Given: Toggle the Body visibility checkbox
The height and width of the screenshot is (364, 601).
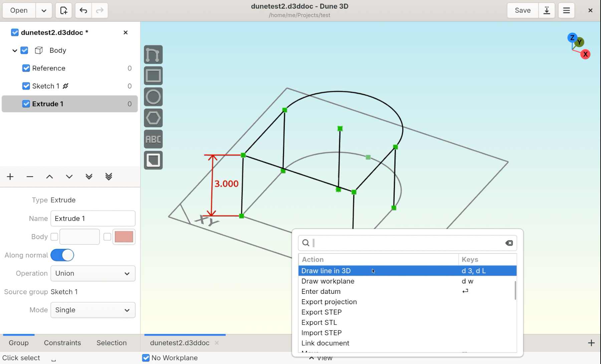Looking at the screenshot, I should tap(24, 50).
